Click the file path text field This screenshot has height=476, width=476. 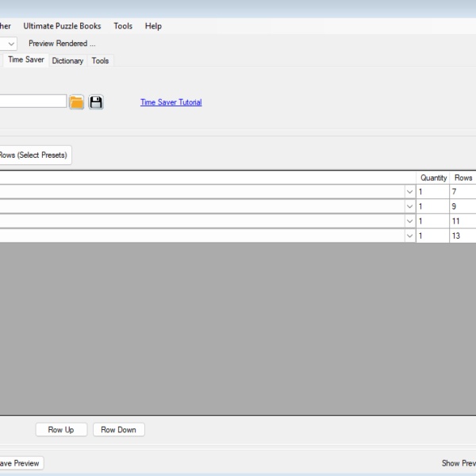tap(32, 102)
